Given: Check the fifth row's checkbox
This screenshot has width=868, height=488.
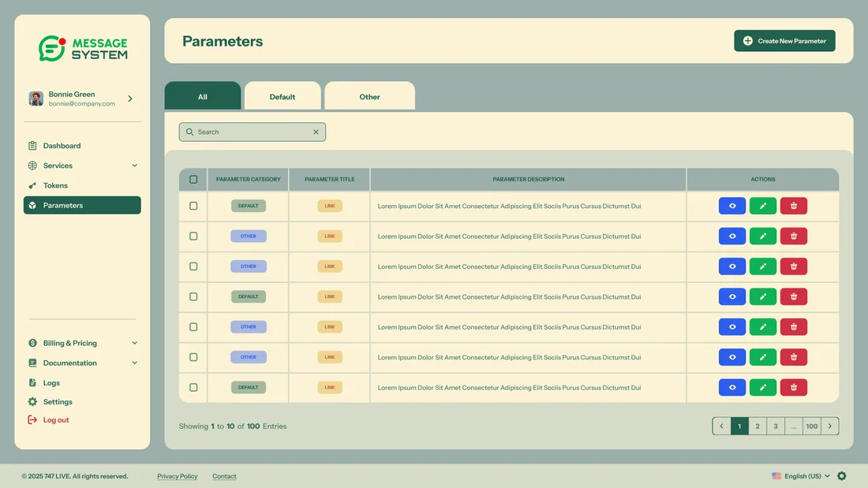Looking at the screenshot, I should (x=193, y=327).
